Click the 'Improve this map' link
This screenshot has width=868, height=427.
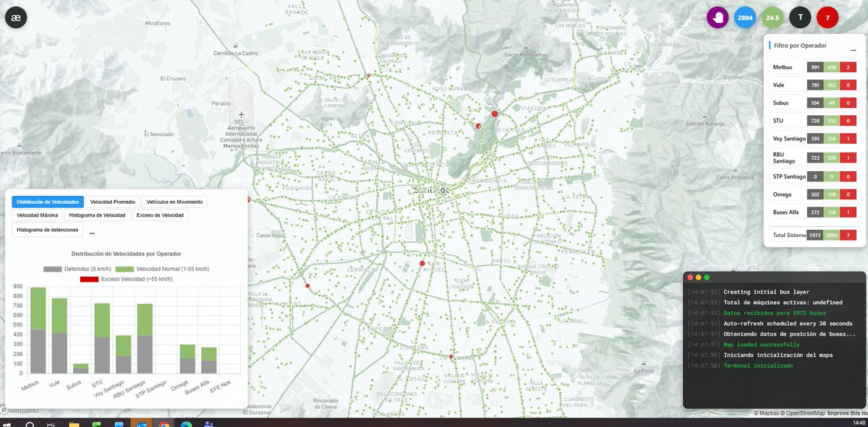click(848, 413)
